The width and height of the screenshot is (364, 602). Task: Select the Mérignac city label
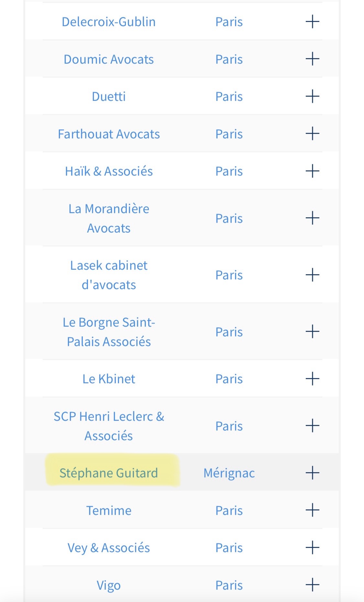click(x=229, y=473)
